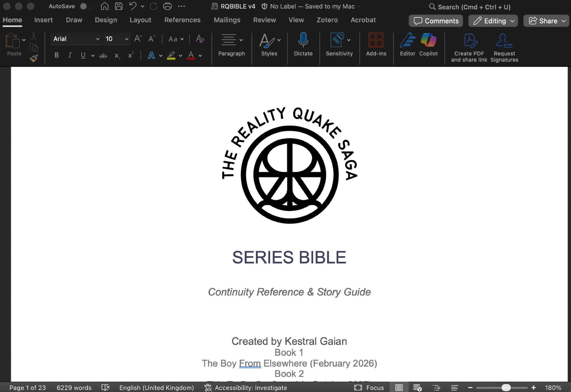Expand the font size dropdown
571x392 pixels.
(126, 39)
